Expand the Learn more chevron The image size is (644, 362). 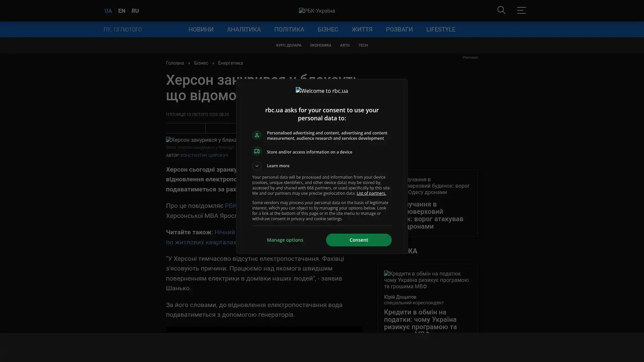click(x=257, y=166)
